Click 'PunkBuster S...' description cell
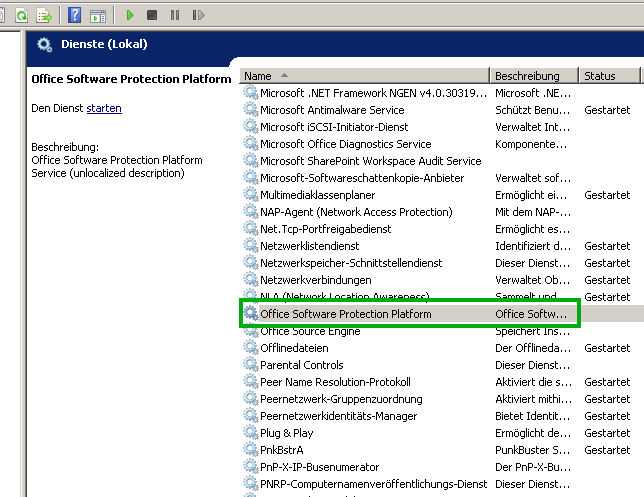644x497 pixels. click(x=532, y=450)
